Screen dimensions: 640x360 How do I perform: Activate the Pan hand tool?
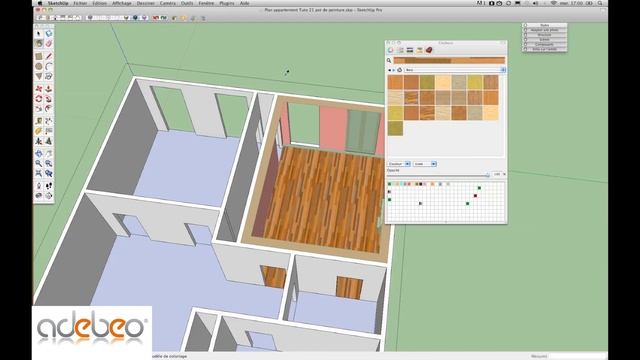point(49,153)
